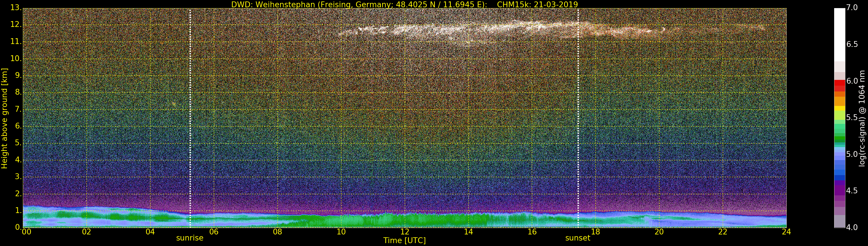This screenshot has width=868, height=246.
Task: Click the 24 tick on the time axis
Action: 786,232
